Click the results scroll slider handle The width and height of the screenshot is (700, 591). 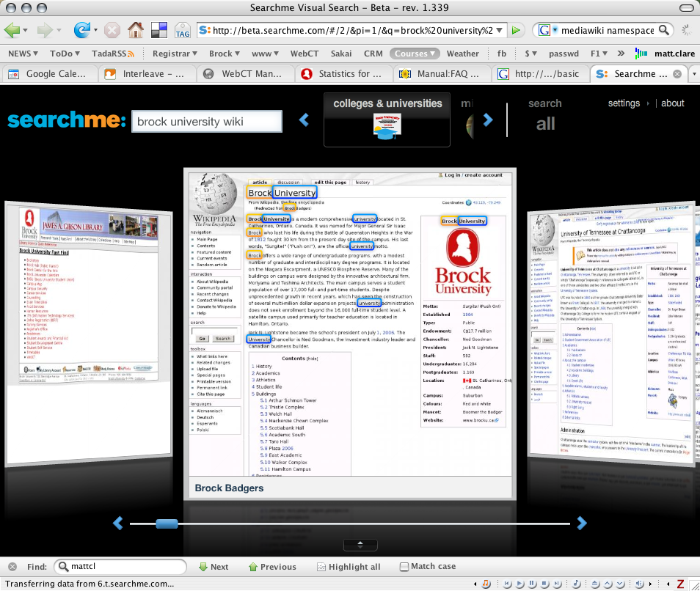coord(167,524)
